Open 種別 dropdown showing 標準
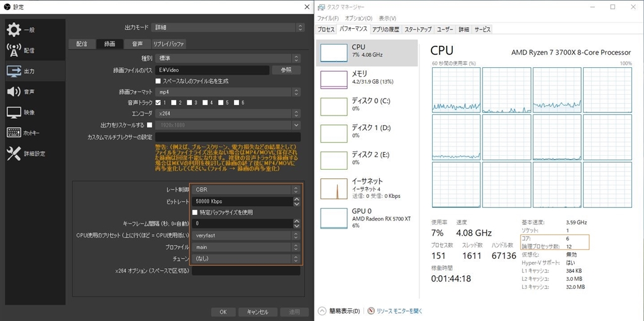This screenshot has width=644, height=321. pos(228,58)
